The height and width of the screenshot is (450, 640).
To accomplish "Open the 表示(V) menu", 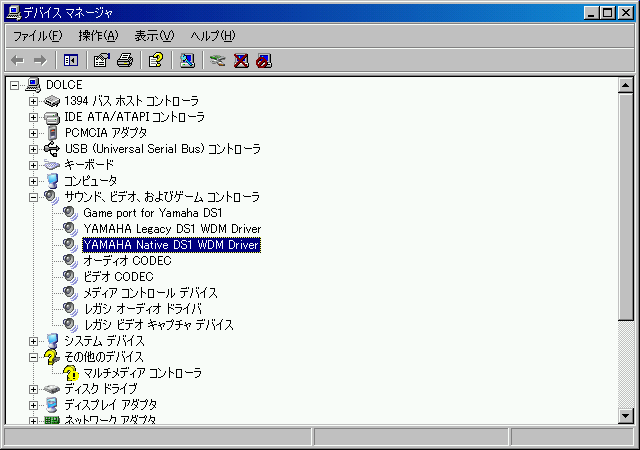I will [x=154, y=36].
